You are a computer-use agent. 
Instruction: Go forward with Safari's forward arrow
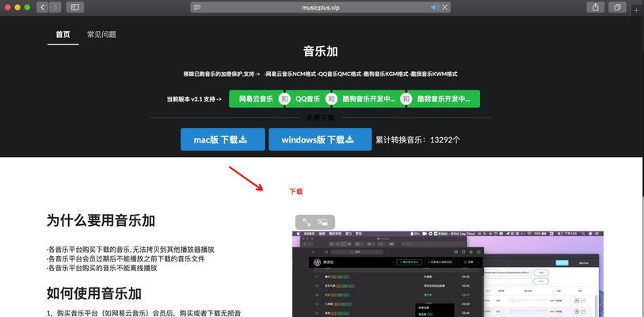[55, 7]
